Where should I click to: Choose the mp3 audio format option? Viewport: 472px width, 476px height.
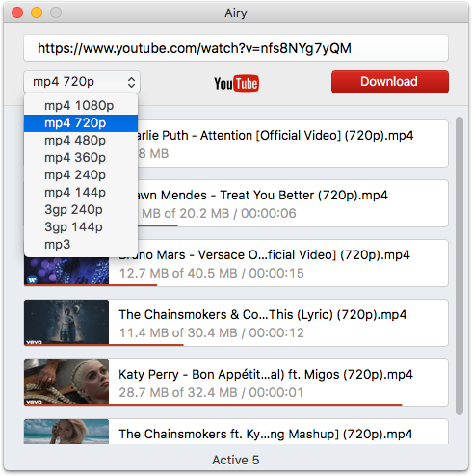(81, 245)
